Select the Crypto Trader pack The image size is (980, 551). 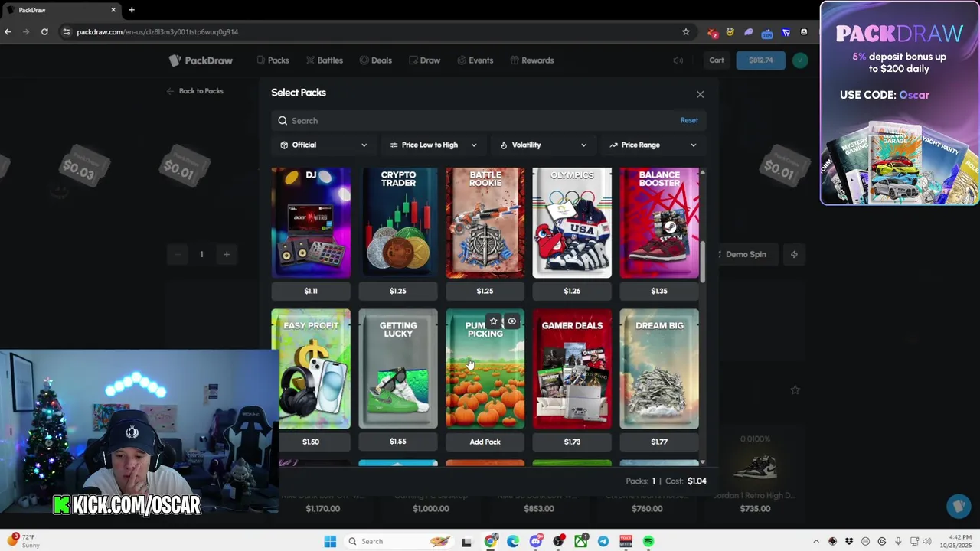point(398,223)
